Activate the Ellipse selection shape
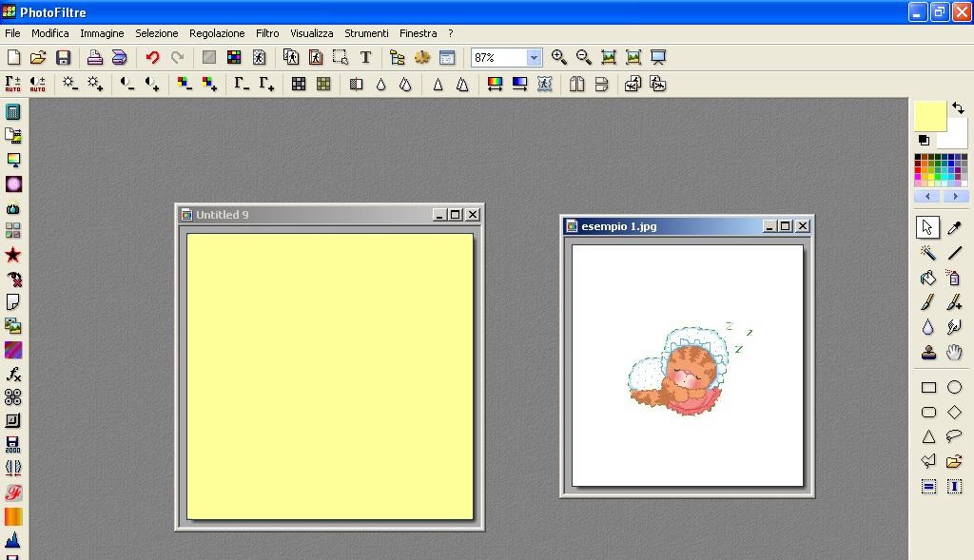Screen dimensions: 974x560 pos(954,387)
